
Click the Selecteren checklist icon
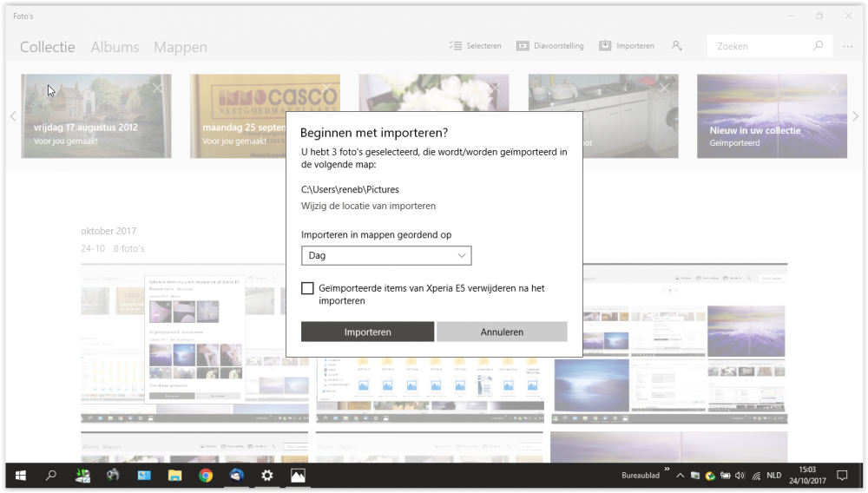(456, 46)
